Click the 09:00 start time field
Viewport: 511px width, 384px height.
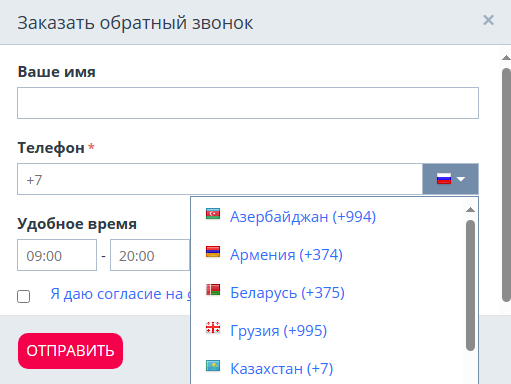pos(57,255)
